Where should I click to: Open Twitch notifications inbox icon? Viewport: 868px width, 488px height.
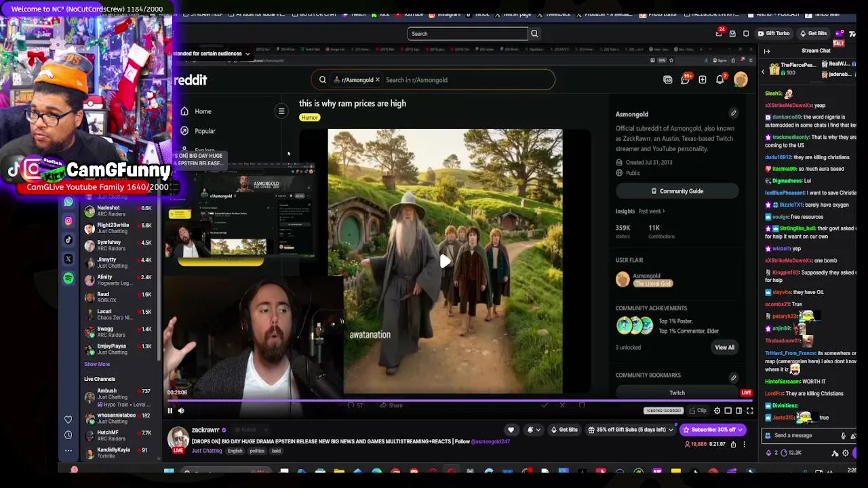[732, 33]
